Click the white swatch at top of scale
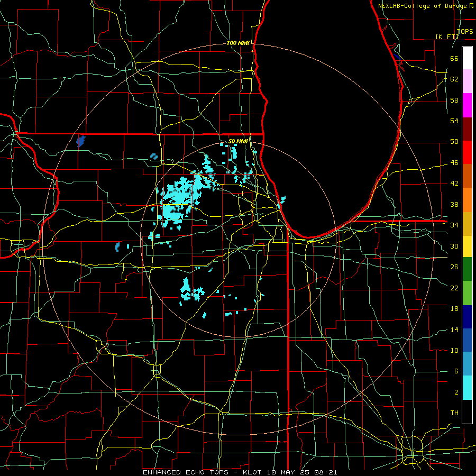 [467, 58]
